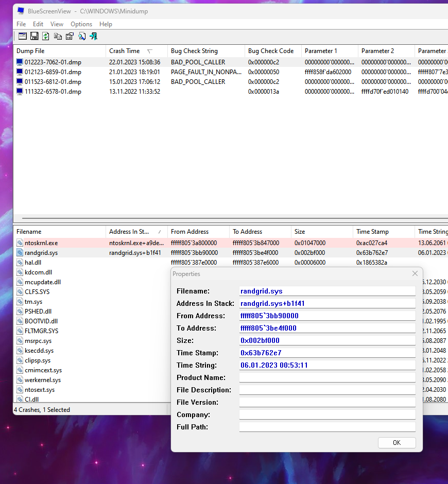
Task: Select the 012123-6859-01.dmp file icon
Action: [20, 72]
